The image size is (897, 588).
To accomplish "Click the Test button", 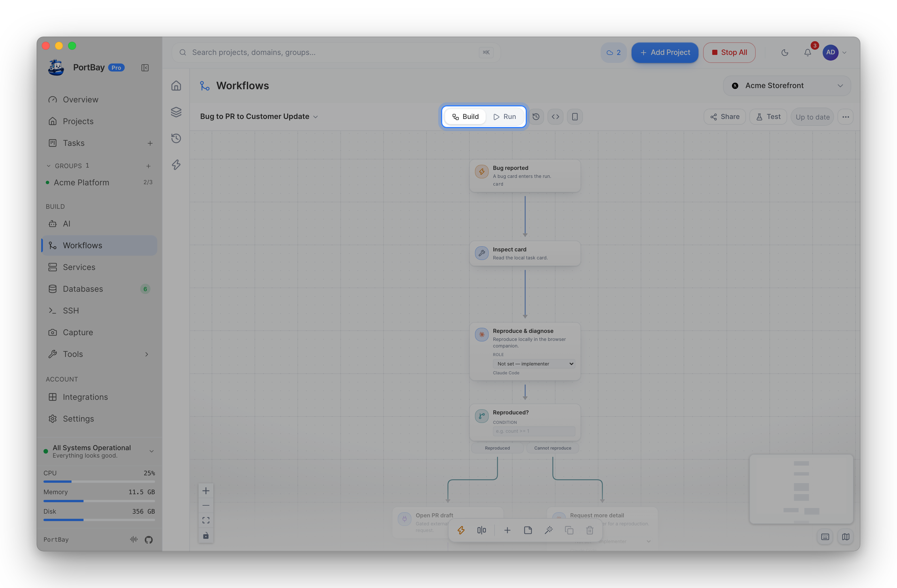I will (x=768, y=117).
